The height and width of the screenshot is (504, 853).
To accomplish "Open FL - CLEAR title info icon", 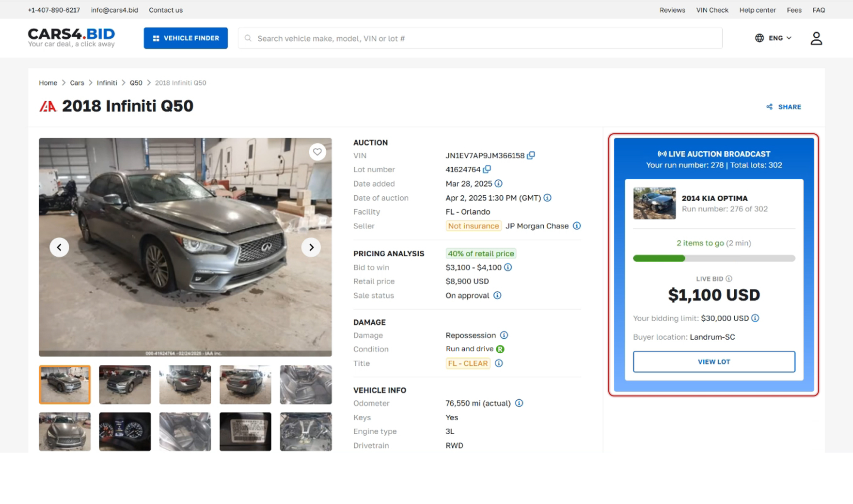I will coord(499,363).
